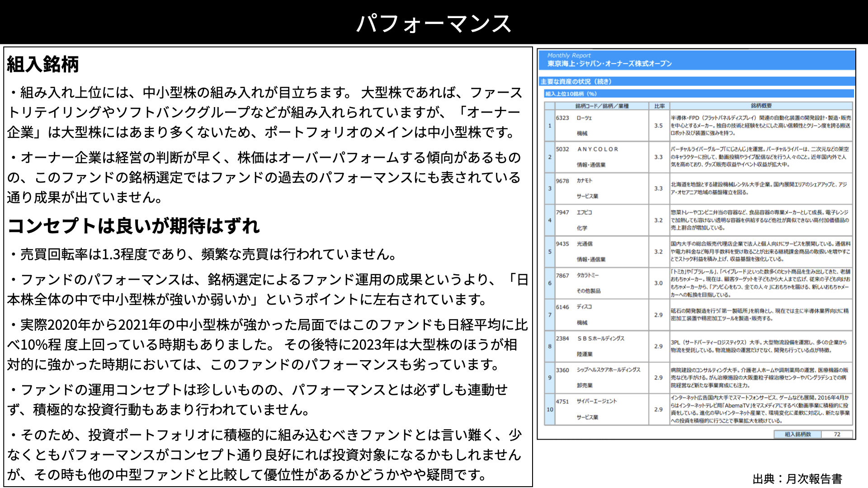This screenshot has width=868, height=488.
Task: Click rank number 10 in the table
Action: (550, 409)
